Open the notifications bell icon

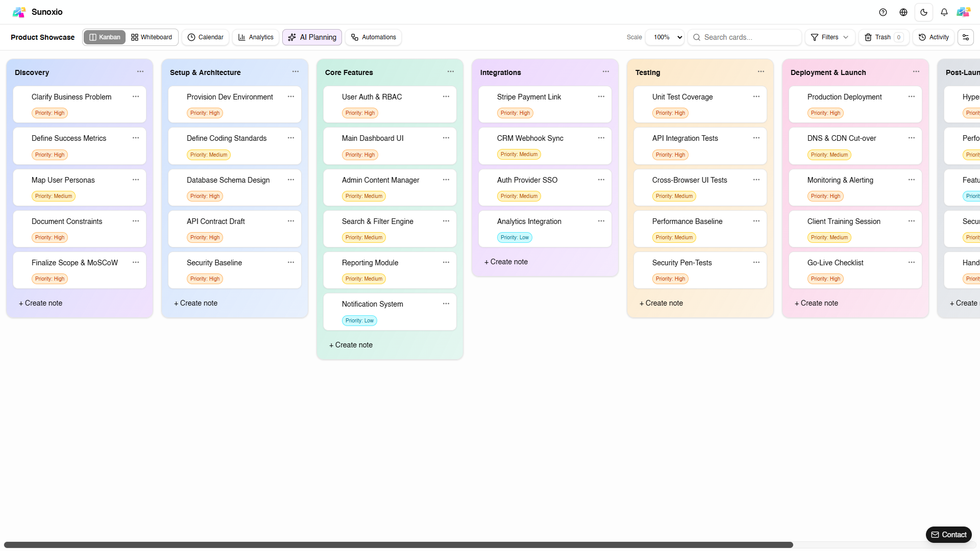(x=944, y=12)
